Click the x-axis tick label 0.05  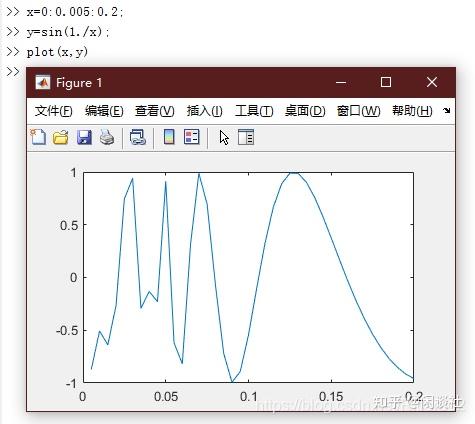click(x=166, y=396)
